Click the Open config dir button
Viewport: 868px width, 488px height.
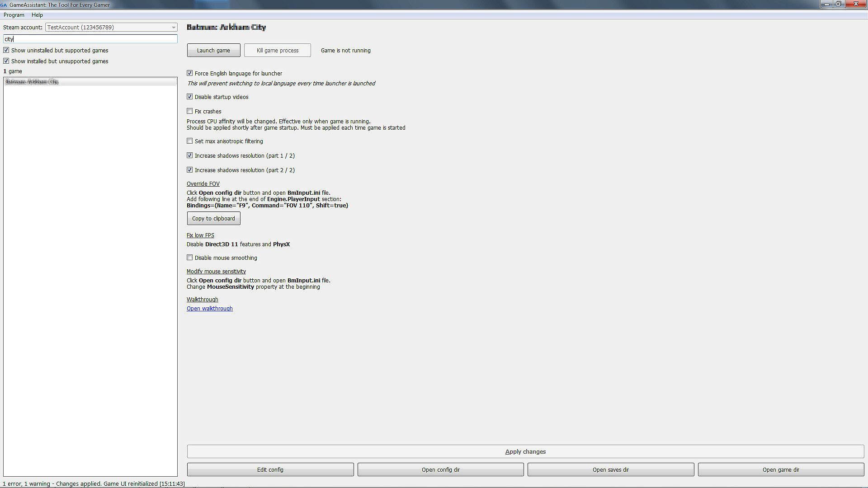(x=440, y=469)
